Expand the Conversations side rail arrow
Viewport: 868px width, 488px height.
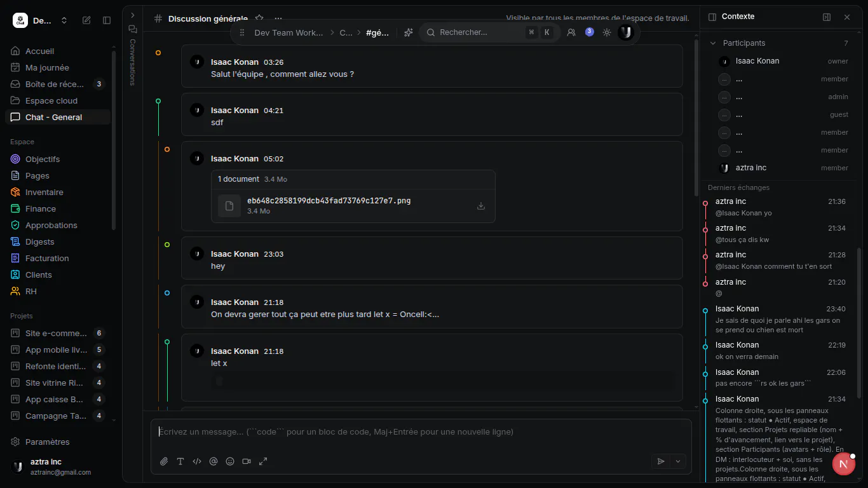point(133,15)
